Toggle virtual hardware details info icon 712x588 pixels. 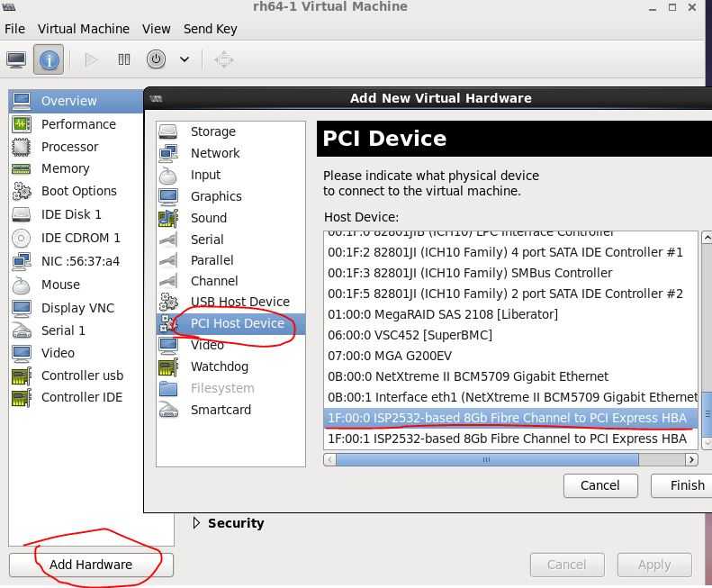(49, 59)
